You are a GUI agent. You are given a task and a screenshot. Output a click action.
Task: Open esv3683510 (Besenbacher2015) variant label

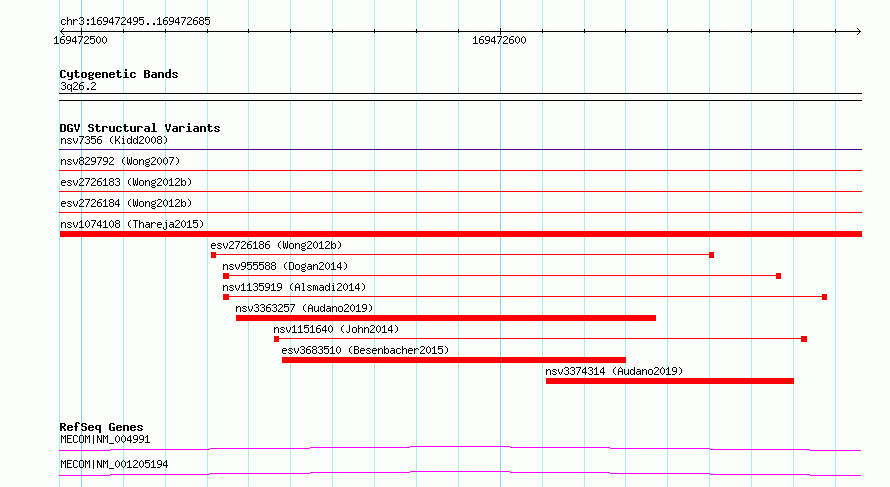[365, 350]
